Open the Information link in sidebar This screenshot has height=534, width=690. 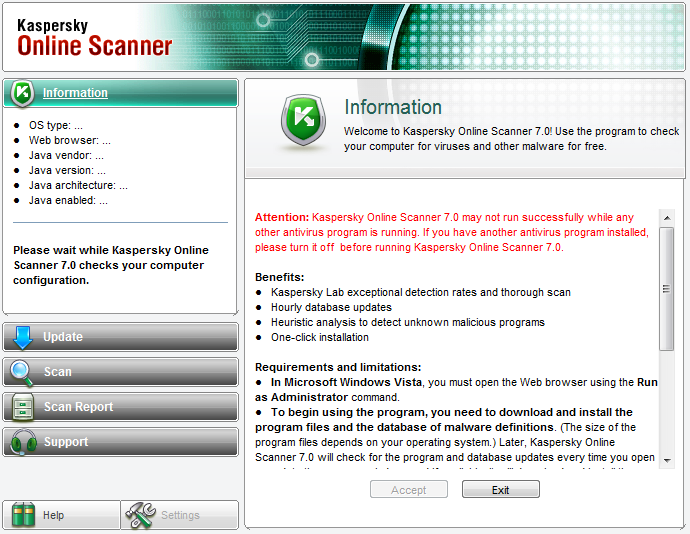tap(75, 93)
